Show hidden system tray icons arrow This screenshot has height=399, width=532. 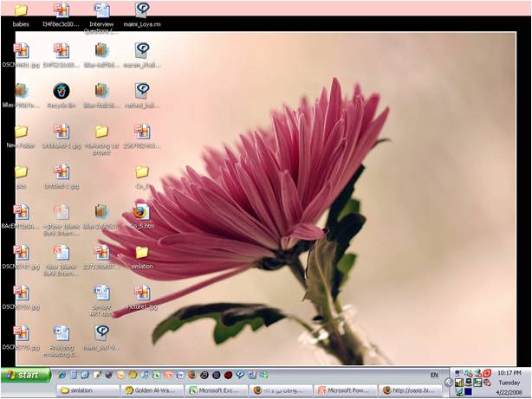coord(449,383)
